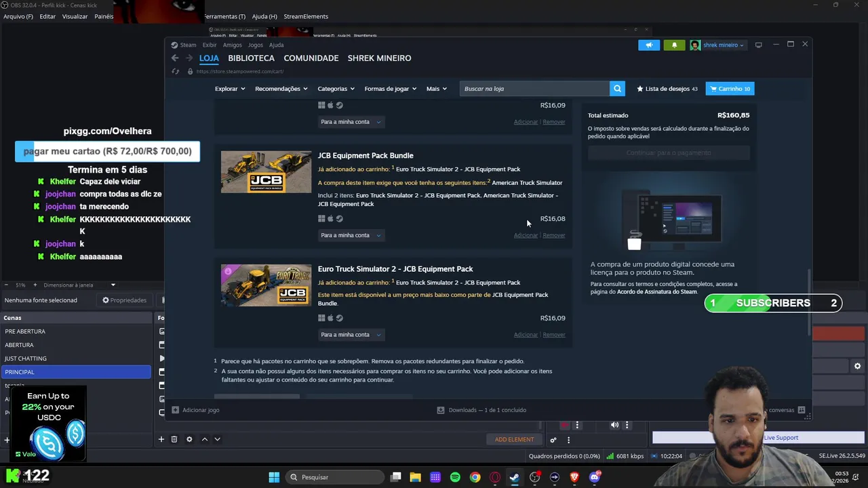Click Downloads icon in Steam footer

441,410
